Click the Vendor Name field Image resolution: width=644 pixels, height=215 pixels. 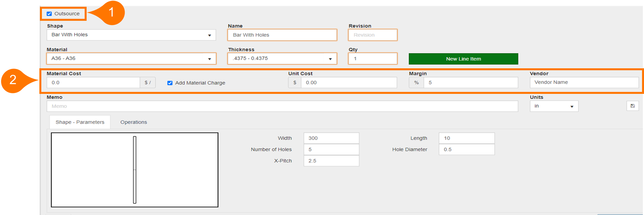[x=584, y=82]
